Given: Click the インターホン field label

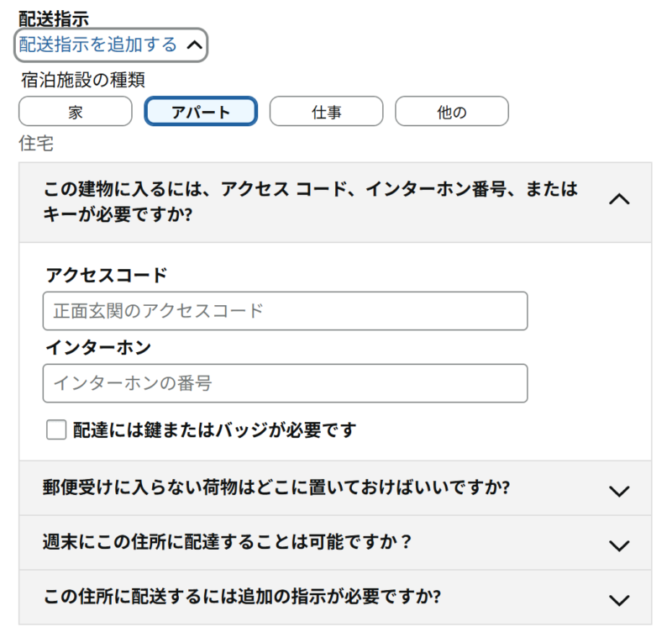Looking at the screenshot, I should [x=98, y=347].
